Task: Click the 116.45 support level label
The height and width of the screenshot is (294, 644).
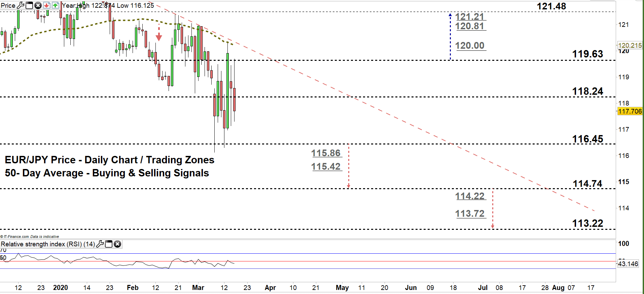Action: point(588,139)
